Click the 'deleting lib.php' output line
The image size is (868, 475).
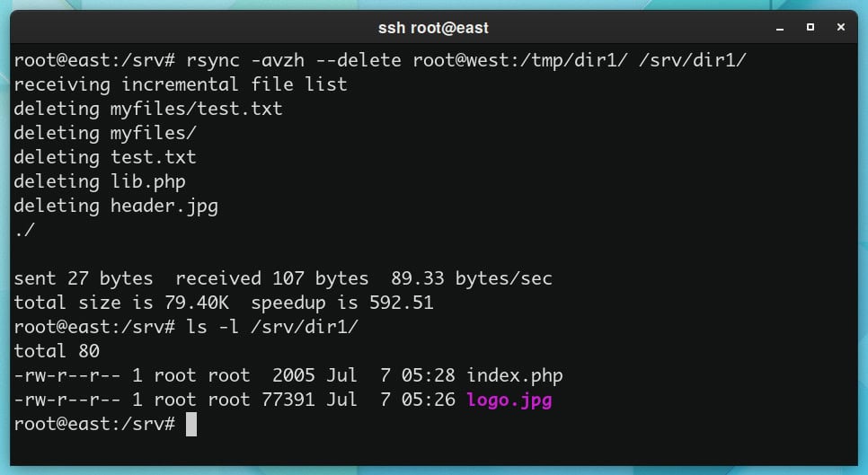pos(100,181)
